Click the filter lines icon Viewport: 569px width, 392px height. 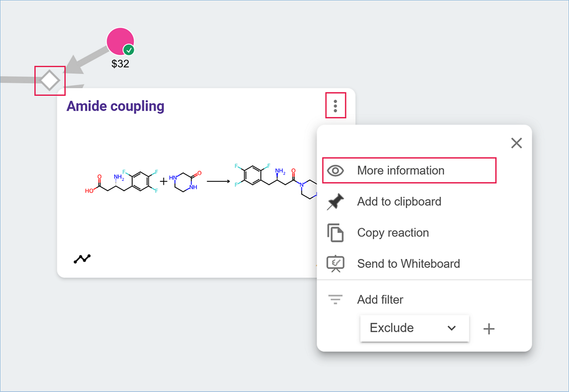click(335, 300)
